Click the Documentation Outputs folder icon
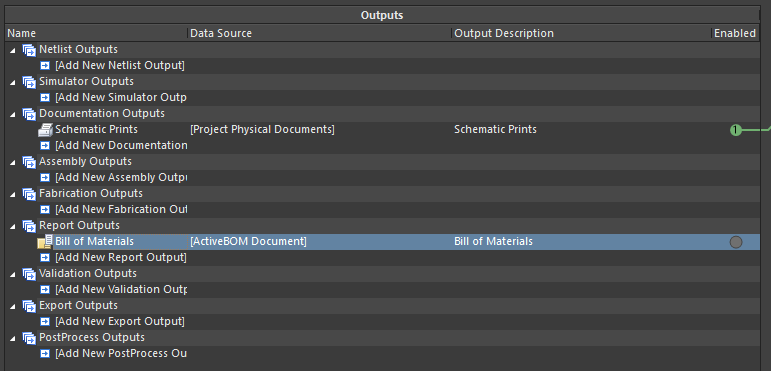 tap(29, 114)
